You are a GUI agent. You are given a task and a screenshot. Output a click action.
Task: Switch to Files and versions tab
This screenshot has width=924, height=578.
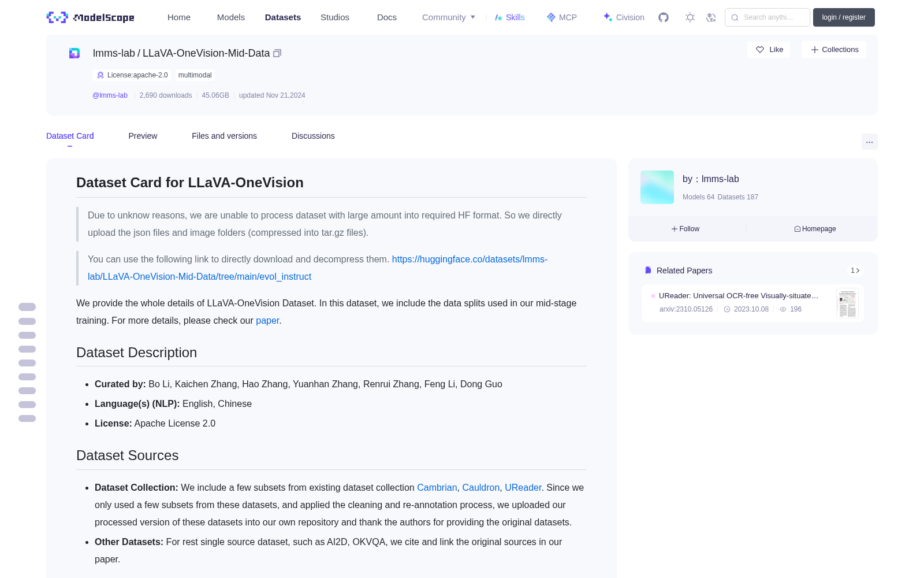coord(224,136)
